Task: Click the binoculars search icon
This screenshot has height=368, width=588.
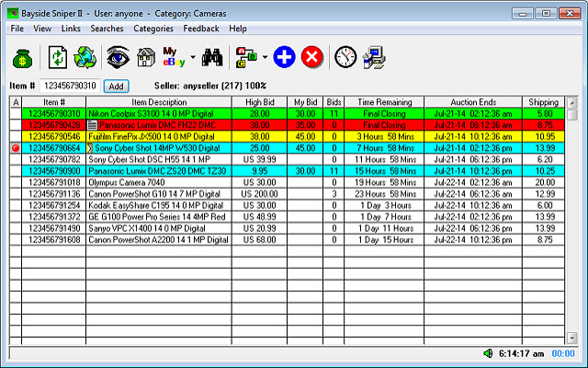Action: click(212, 57)
